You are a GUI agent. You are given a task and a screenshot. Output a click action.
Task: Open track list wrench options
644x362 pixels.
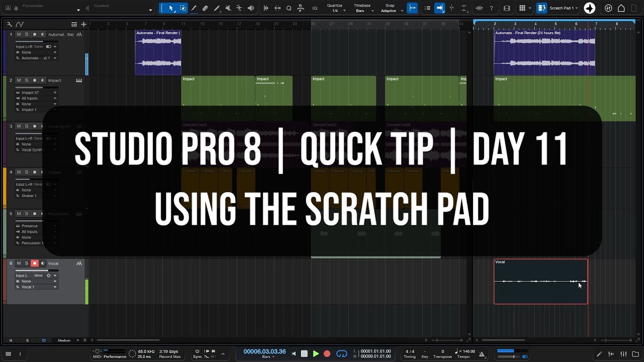10,24
